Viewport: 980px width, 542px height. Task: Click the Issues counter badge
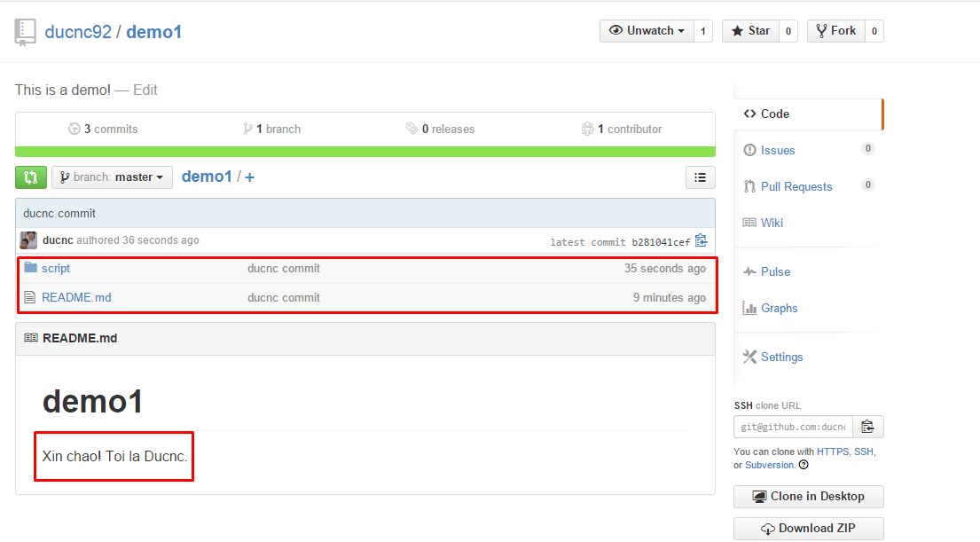point(867,148)
